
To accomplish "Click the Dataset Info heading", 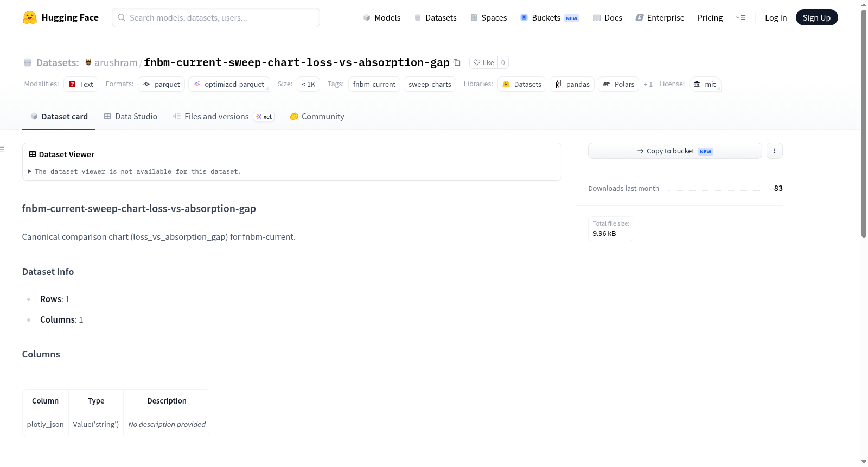I will 48,272.
